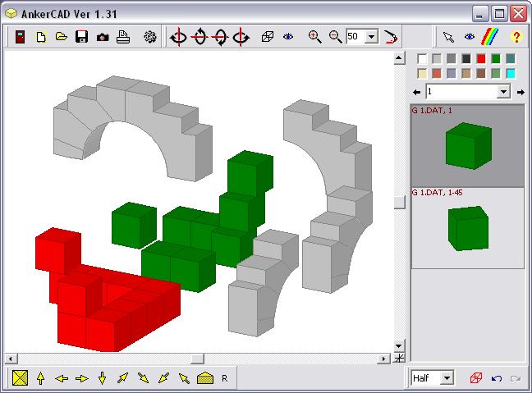Take a snapshot with the camera icon

click(103, 37)
